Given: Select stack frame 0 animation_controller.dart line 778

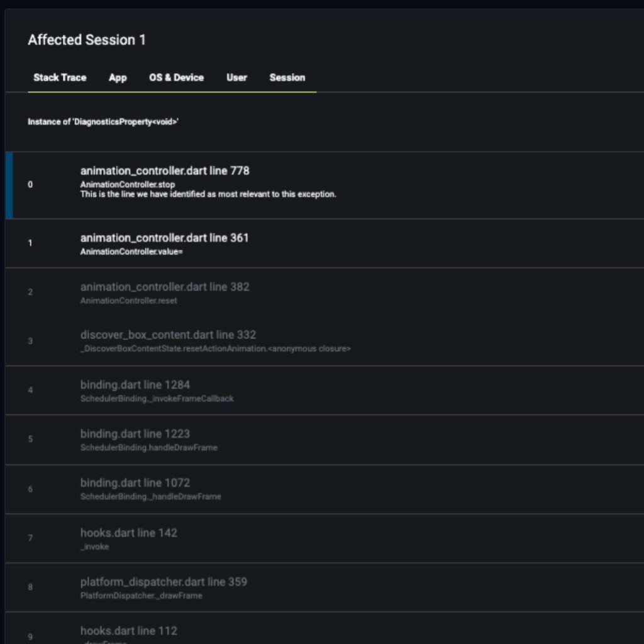Looking at the screenshot, I should (x=165, y=170).
